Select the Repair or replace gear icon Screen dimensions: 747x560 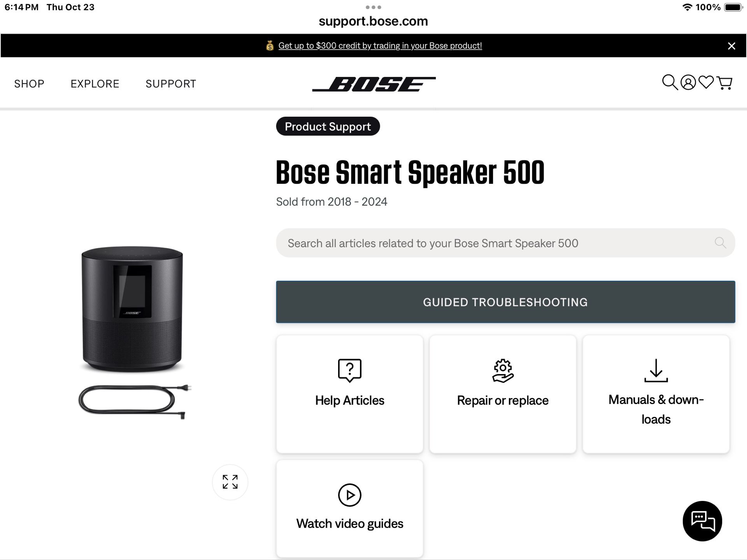(x=502, y=370)
